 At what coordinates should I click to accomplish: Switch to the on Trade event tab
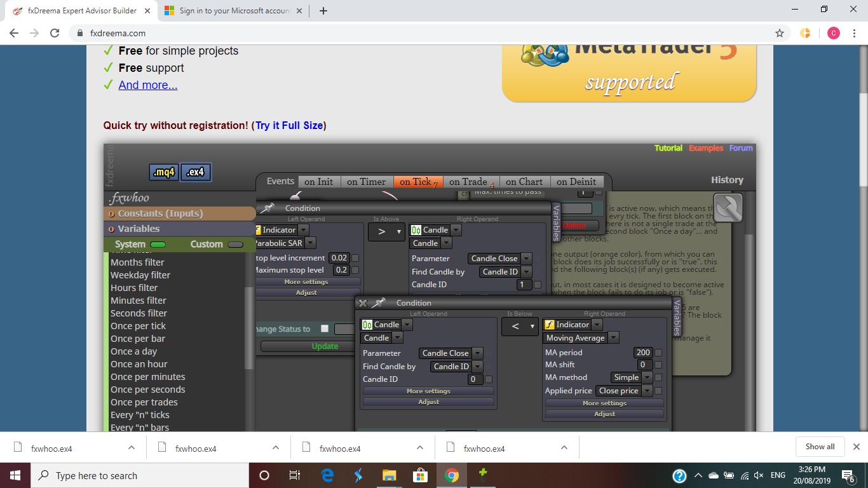point(471,182)
